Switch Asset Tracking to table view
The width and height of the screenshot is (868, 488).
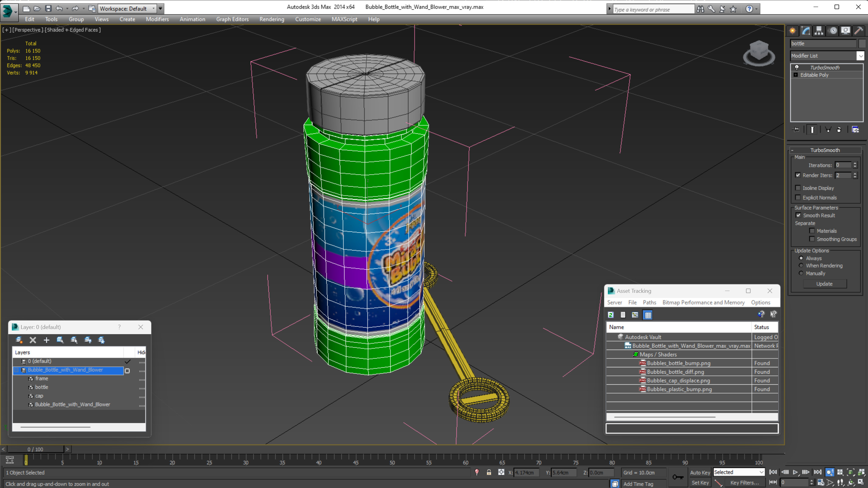coord(648,315)
